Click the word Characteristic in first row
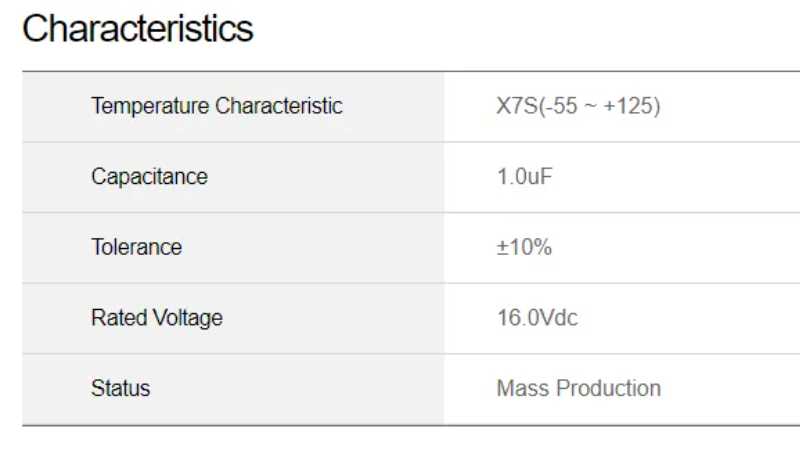Screen dimensions: 800x450 pyautogui.click(x=279, y=106)
